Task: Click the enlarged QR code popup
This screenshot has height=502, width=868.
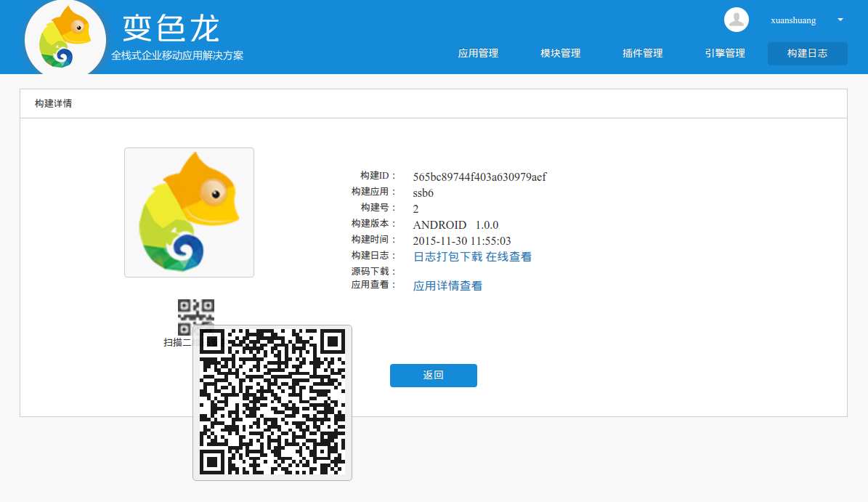Action: [272, 402]
